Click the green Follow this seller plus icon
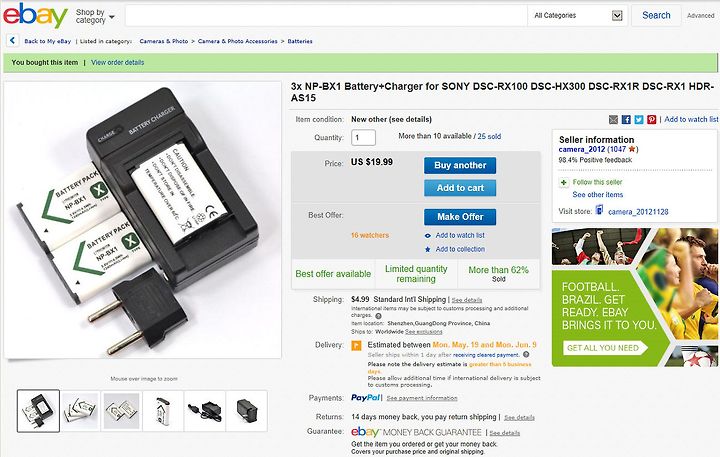The image size is (720, 457). click(564, 182)
